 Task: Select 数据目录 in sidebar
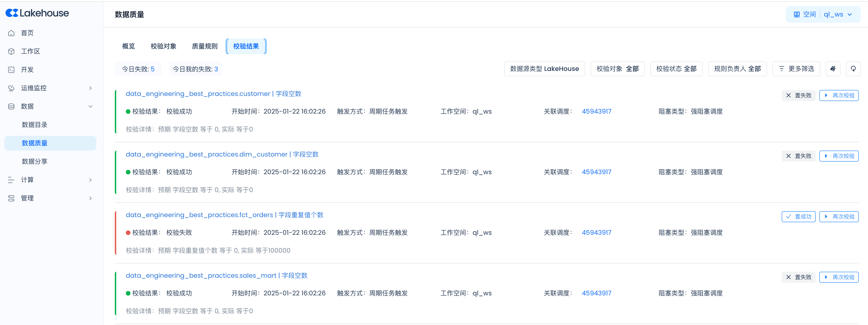pos(35,125)
